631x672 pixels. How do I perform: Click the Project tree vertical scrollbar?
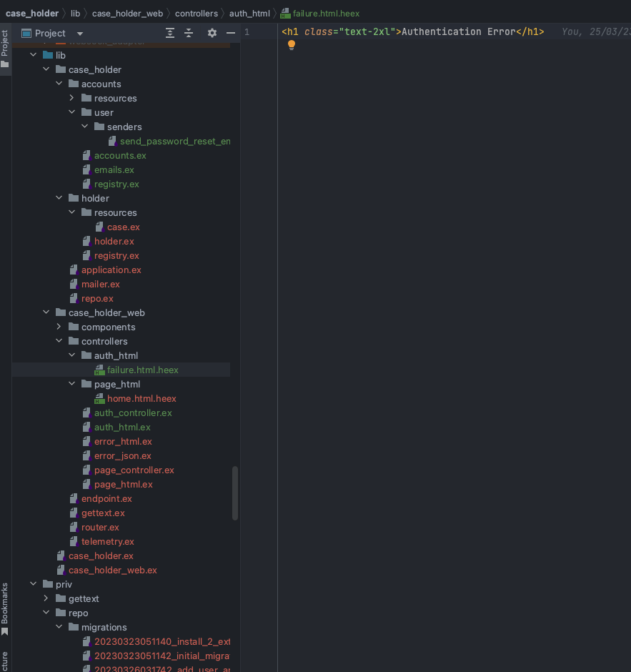[235, 493]
